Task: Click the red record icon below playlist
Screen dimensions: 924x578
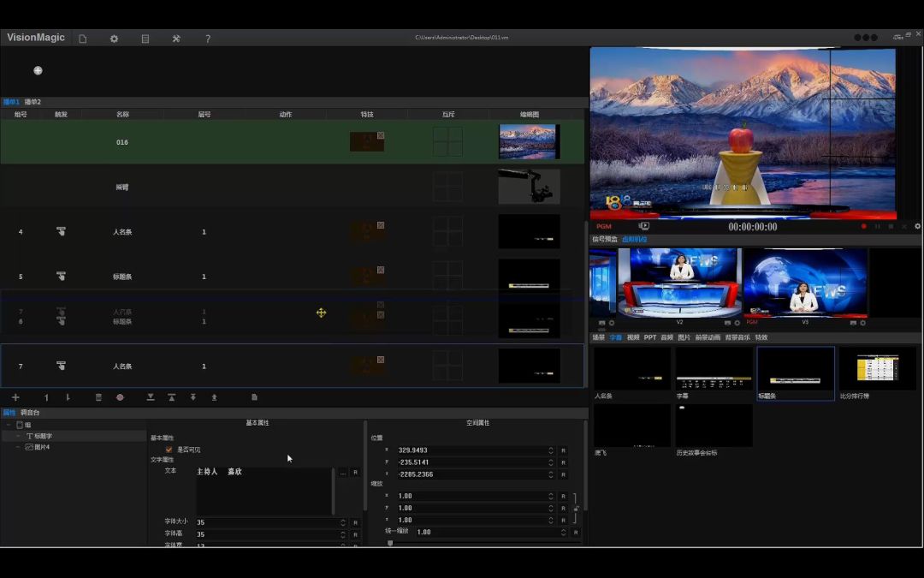Action: (x=120, y=397)
